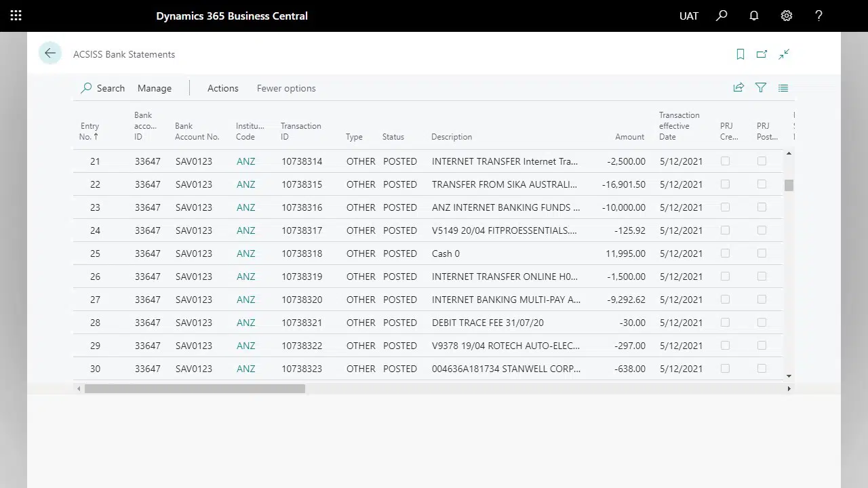Click description Cash 0
This screenshot has height=488, width=868.
(446, 253)
